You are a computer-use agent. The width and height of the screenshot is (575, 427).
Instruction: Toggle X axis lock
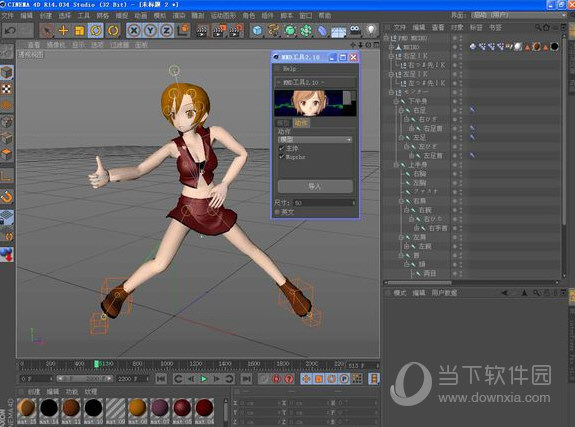coord(134,30)
